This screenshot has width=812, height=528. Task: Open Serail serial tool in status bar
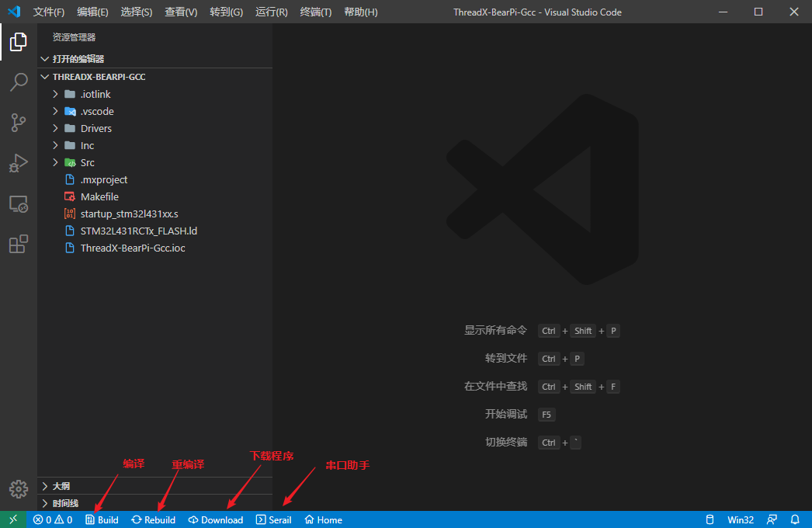[273, 519]
